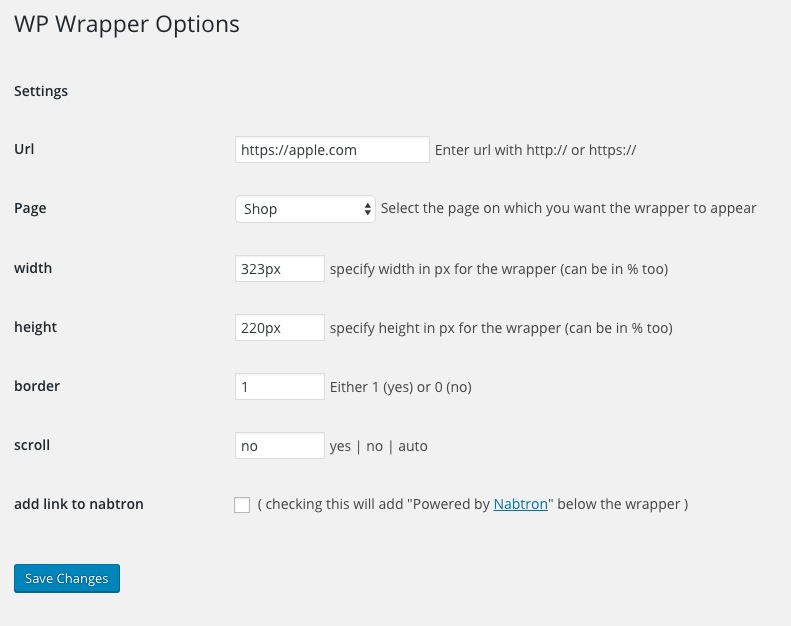Viewport: 791px width, 626px height.
Task: Click the border value input field
Action: click(280, 387)
